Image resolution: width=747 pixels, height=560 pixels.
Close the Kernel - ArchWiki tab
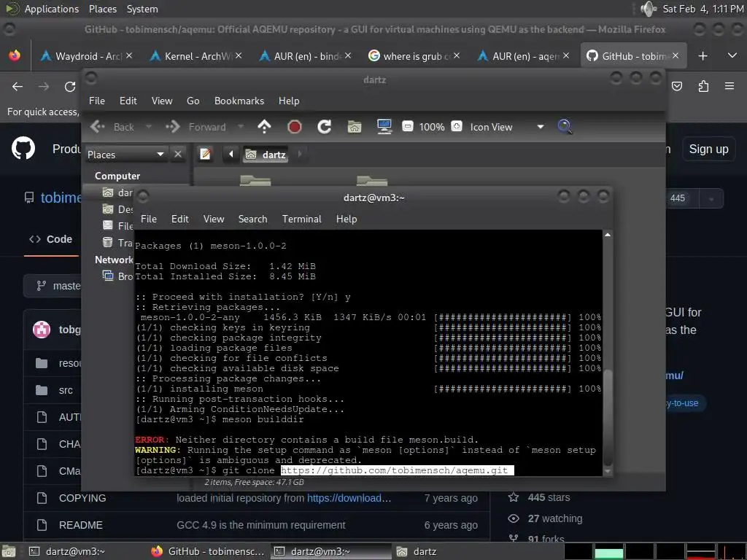[x=239, y=55]
